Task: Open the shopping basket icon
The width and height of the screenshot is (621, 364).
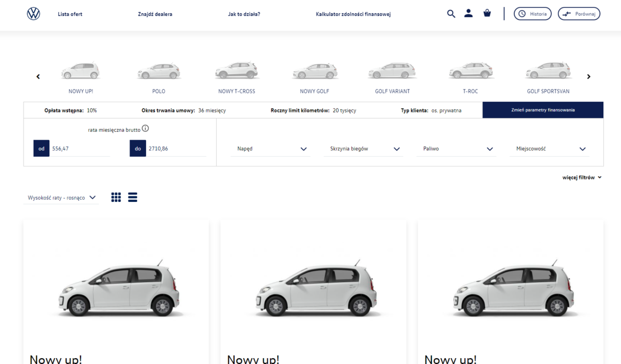Action: 487,13
